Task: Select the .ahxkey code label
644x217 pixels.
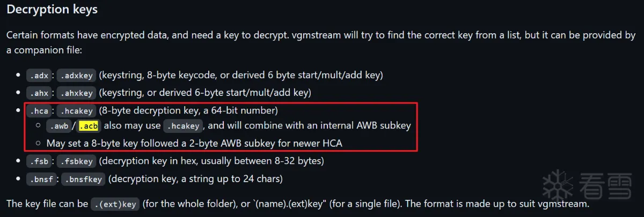Action: pyautogui.click(x=76, y=93)
